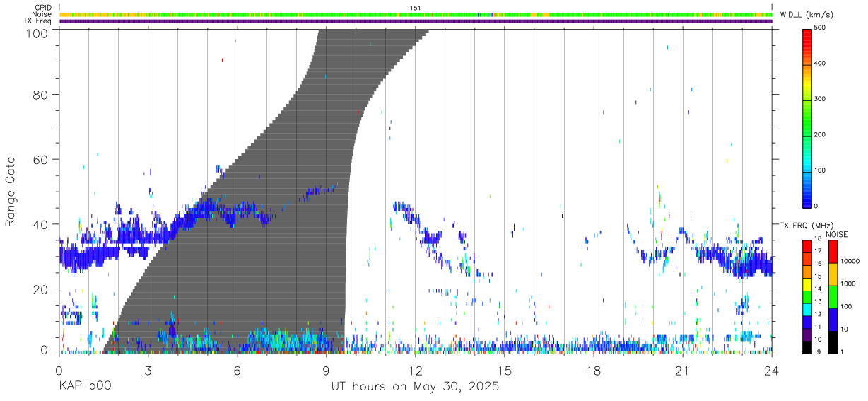Image resolution: width=868 pixels, height=401 pixels.
Task: Click the UT hour 6 tick label
Action: 237,371
